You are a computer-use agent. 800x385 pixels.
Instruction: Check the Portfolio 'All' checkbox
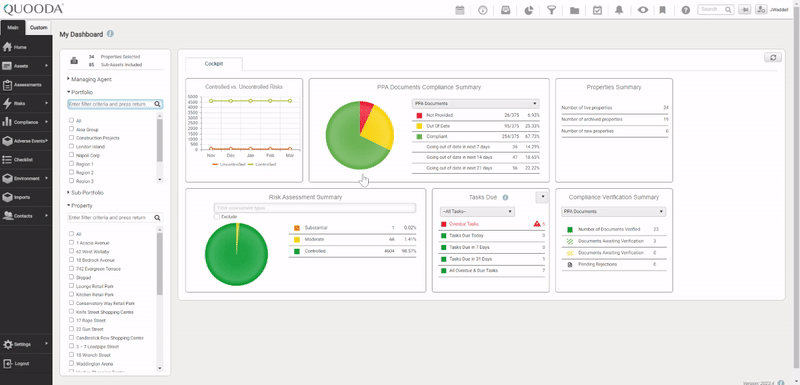[71, 121]
